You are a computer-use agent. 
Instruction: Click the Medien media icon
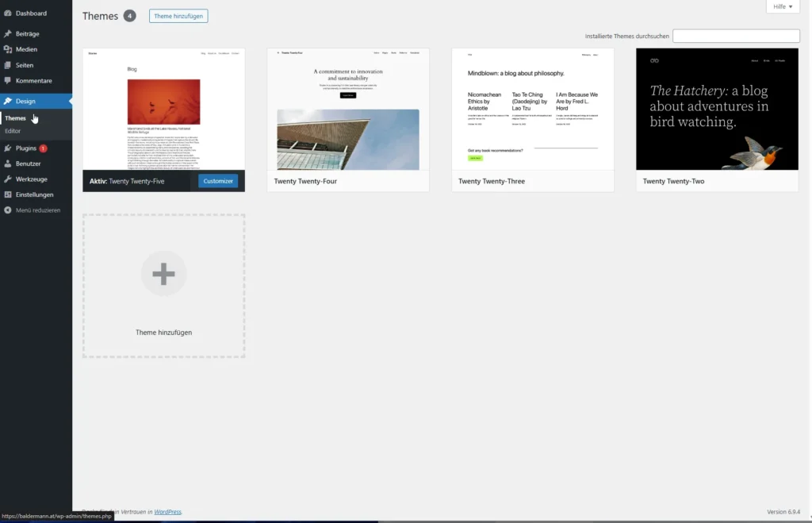tap(8, 49)
